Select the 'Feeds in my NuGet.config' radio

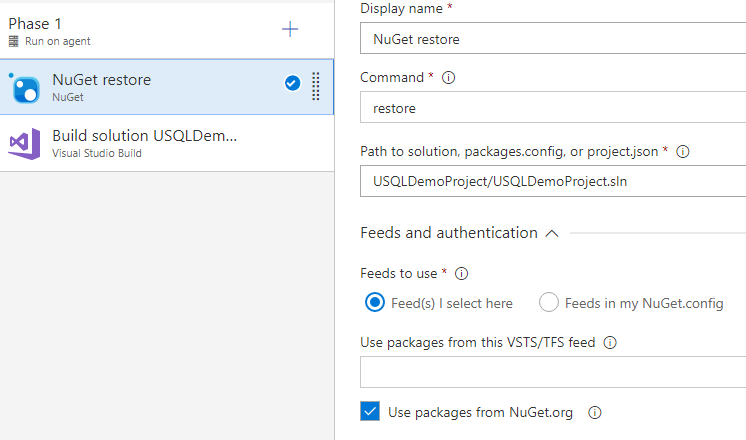549,303
